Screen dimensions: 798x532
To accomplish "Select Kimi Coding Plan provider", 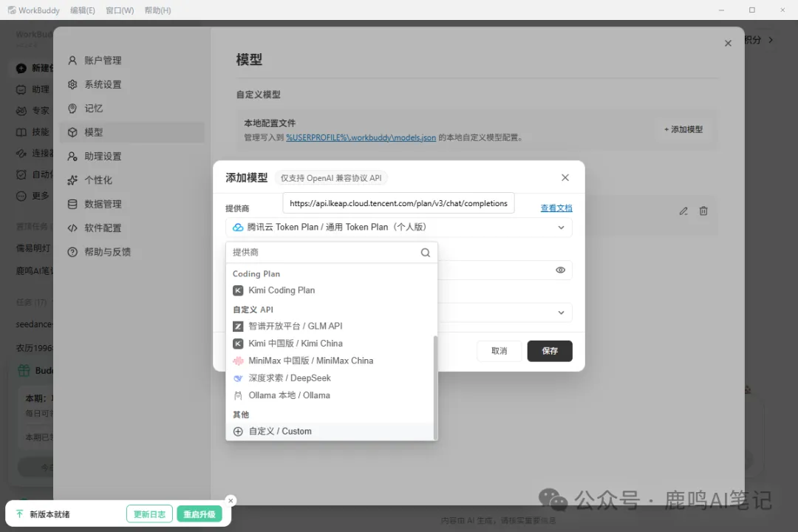I will (331, 290).
